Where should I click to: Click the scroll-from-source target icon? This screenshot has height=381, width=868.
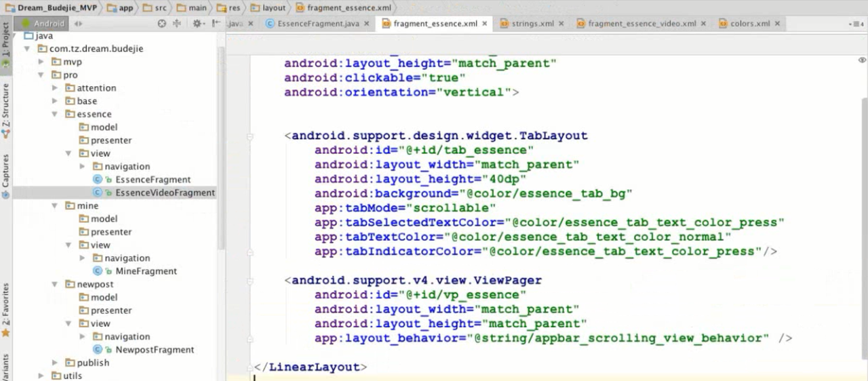click(161, 23)
